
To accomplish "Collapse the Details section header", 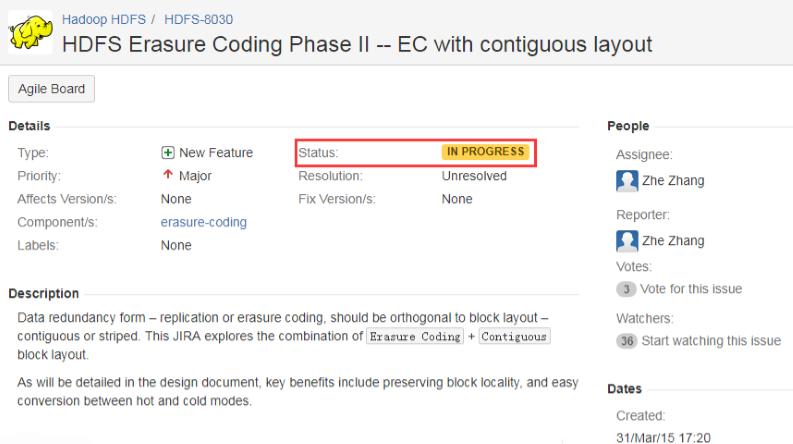I will pos(29,126).
